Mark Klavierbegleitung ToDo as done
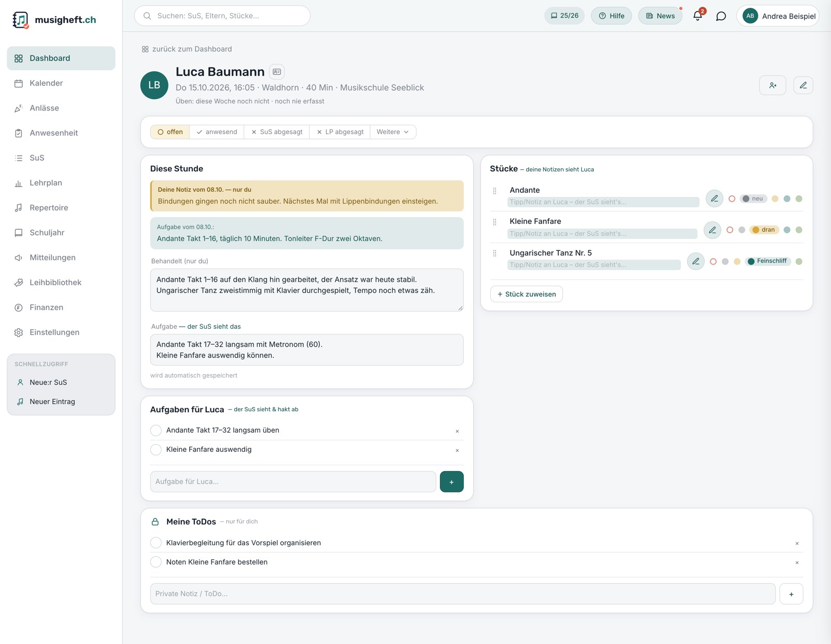 156,543
